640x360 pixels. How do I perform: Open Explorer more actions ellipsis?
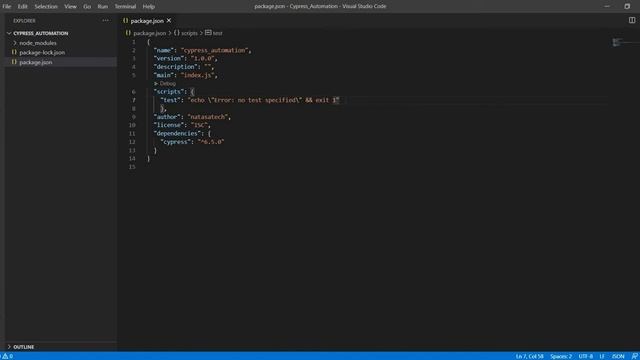(x=106, y=20)
